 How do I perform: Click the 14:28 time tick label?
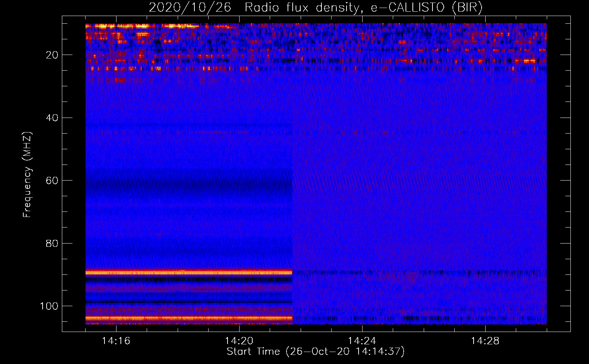485,341
